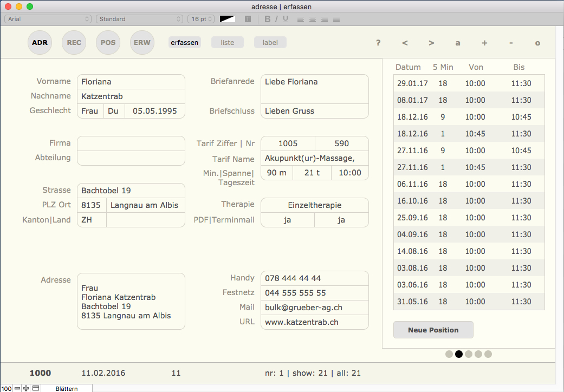Image resolution: width=564 pixels, height=392 pixels.
Task: Open the ERW round module button
Action: pos(142,43)
